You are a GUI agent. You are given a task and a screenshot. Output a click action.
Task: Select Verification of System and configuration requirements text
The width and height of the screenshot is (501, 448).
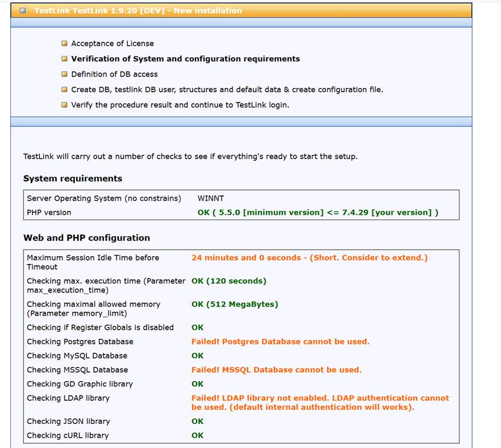coord(186,58)
